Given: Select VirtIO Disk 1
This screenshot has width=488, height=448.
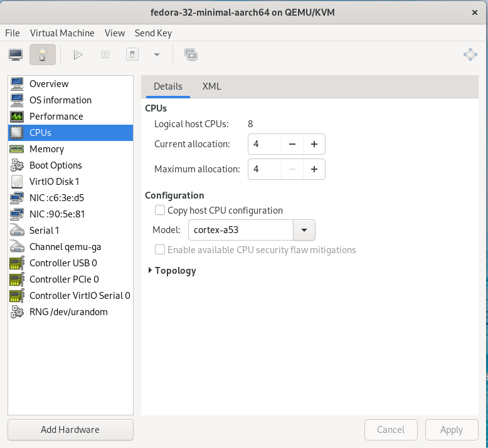Looking at the screenshot, I should click(x=71, y=182).
